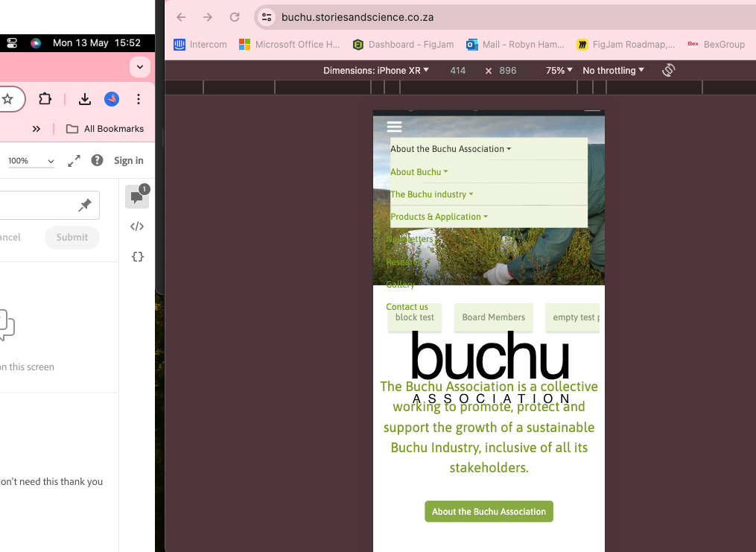
Task: Open the comments panel icon
Action: coord(137,197)
